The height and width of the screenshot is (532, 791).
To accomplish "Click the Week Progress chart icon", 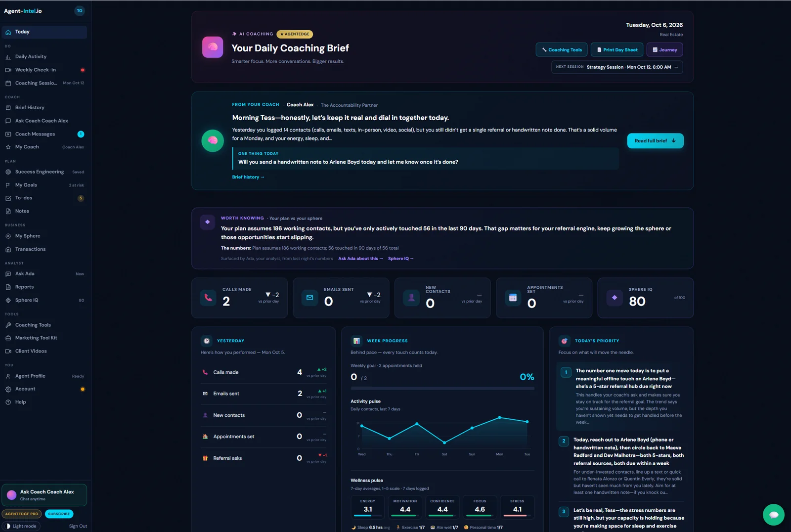I will coord(356,341).
